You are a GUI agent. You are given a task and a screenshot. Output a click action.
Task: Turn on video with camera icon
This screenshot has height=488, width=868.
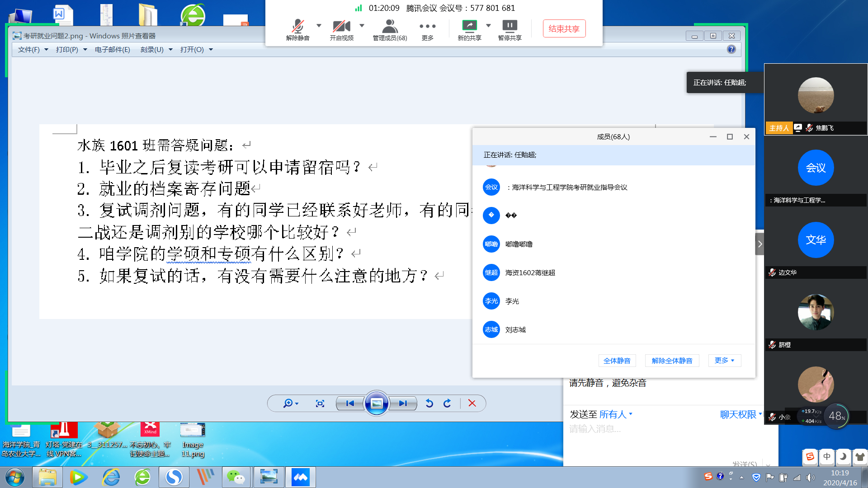pyautogui.click(x=341, y=27)
